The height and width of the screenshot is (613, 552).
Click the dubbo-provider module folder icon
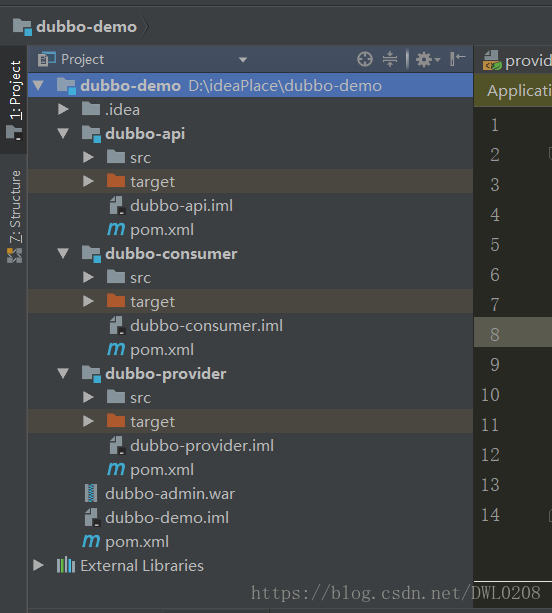point(91,374)
